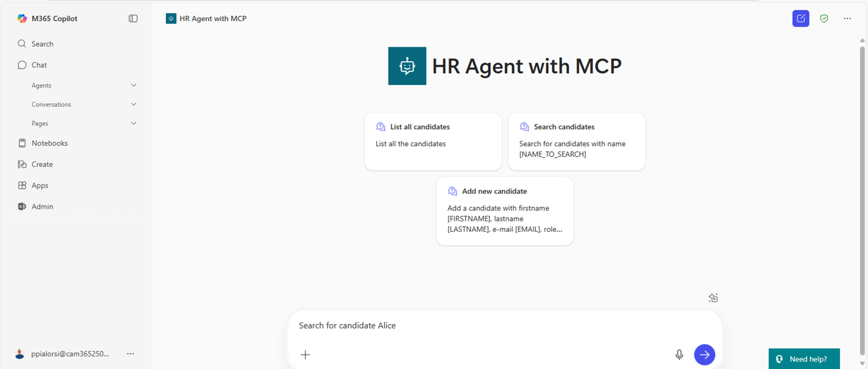Select the Conversations label in sidebar
The image size is (868, 369).
coord(51,105)
